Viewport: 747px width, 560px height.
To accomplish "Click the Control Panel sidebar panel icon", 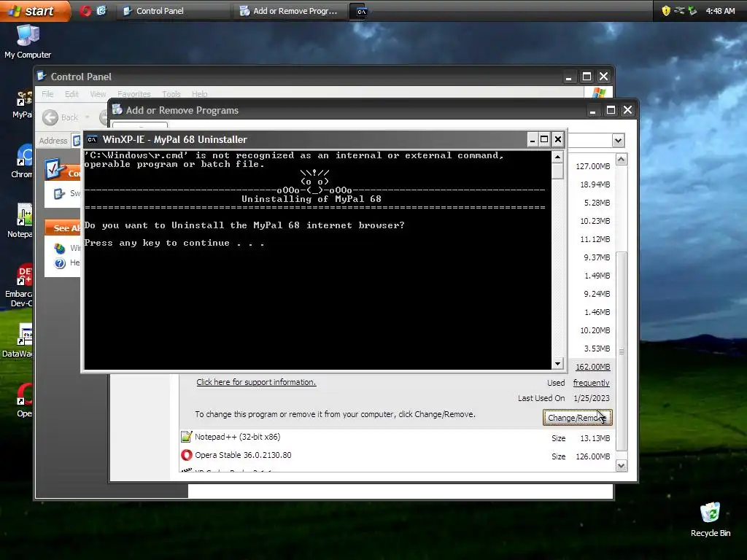I will 55,169.
